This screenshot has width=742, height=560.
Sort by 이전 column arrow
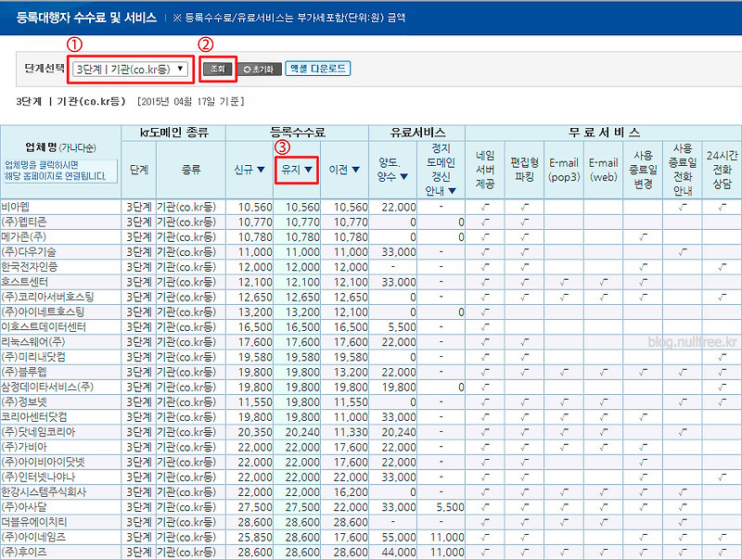356,170
